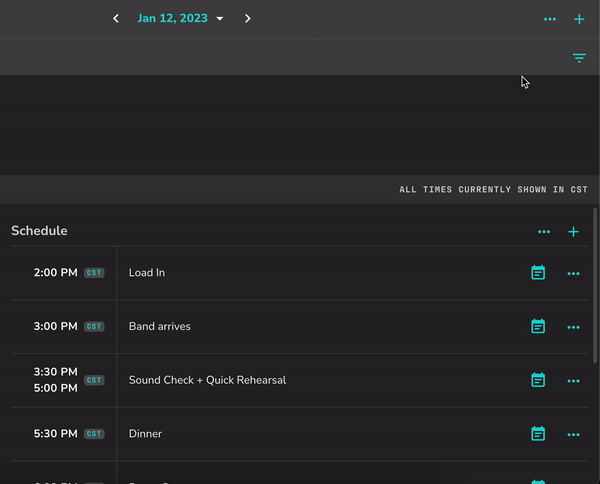This screenshot has width=600, height=484.
Task: Click the calendar icon for Dinner
Action: pyautogui.click(x=538, y=434)
